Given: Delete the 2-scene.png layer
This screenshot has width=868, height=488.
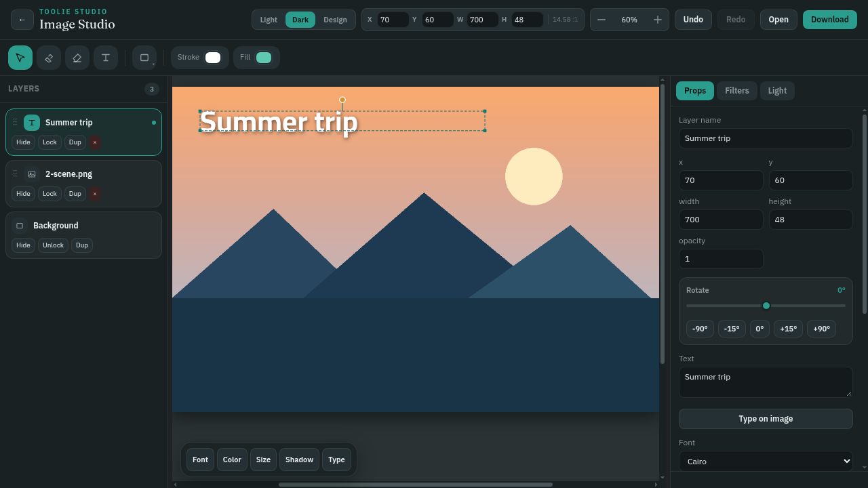Looking at the screenshot, I should tap(95, 194).
